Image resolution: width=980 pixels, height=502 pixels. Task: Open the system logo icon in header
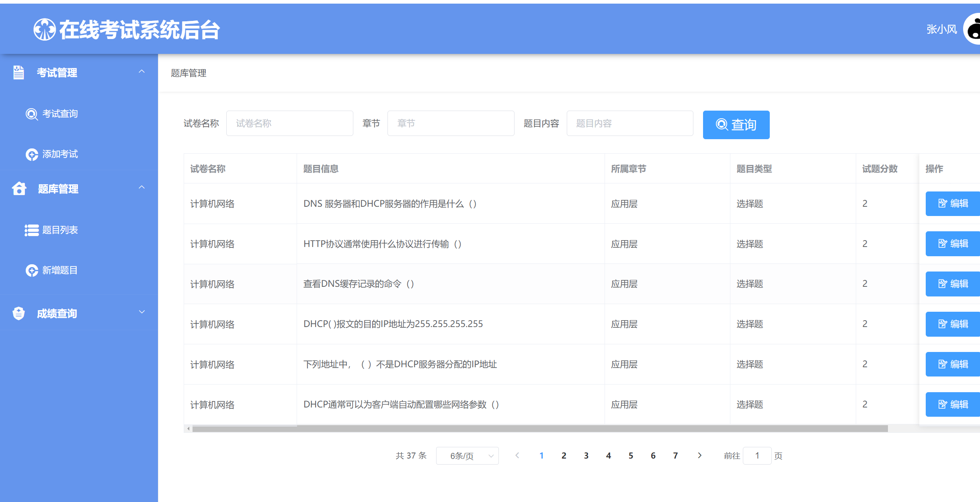(43, 29)
